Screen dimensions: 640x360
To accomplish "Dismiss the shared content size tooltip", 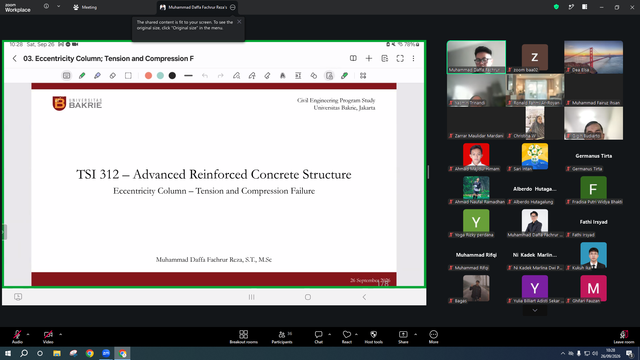I will (x=239, y=22).
